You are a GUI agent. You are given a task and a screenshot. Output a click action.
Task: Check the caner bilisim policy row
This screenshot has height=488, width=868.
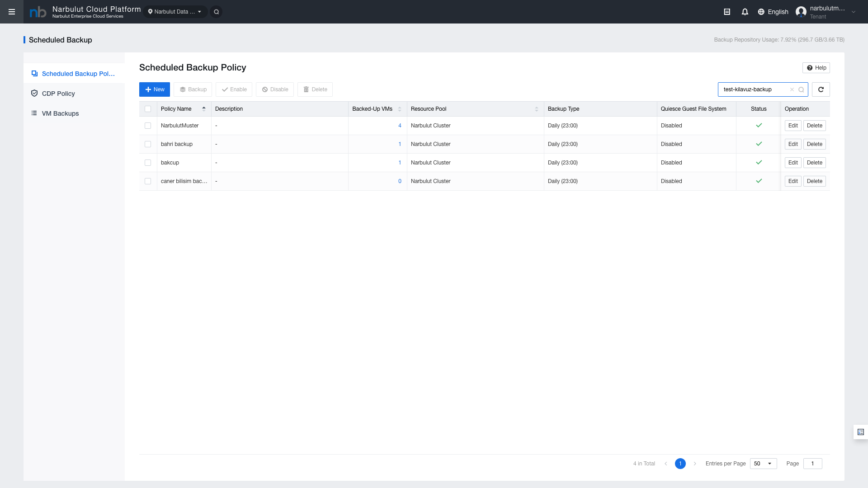tap(148, 181)
